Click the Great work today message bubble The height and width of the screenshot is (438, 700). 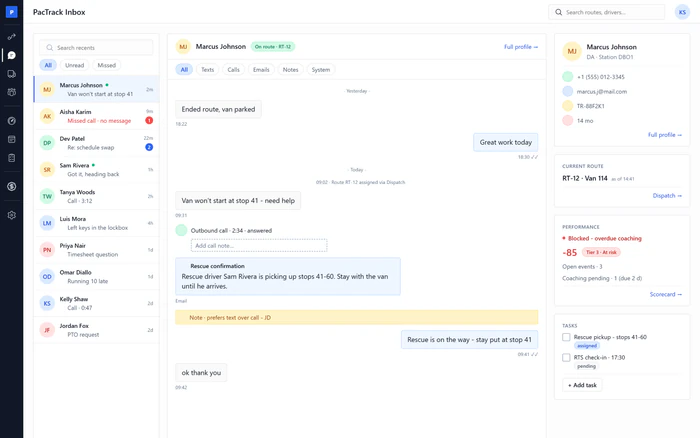[506, 142]
